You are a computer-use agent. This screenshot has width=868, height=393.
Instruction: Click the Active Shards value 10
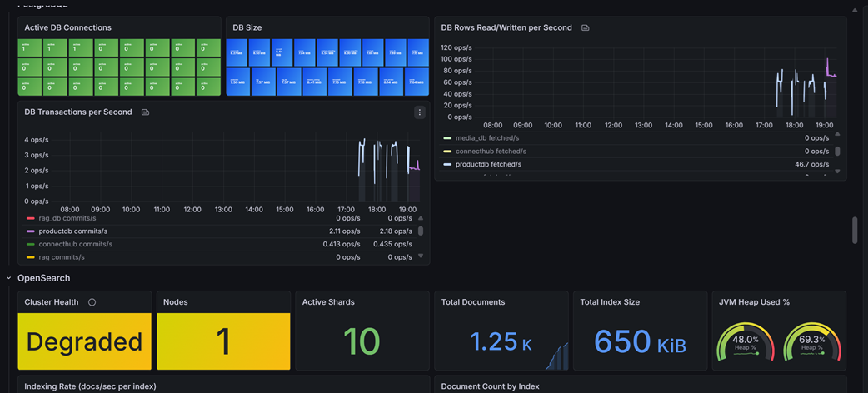click(362, 341)
